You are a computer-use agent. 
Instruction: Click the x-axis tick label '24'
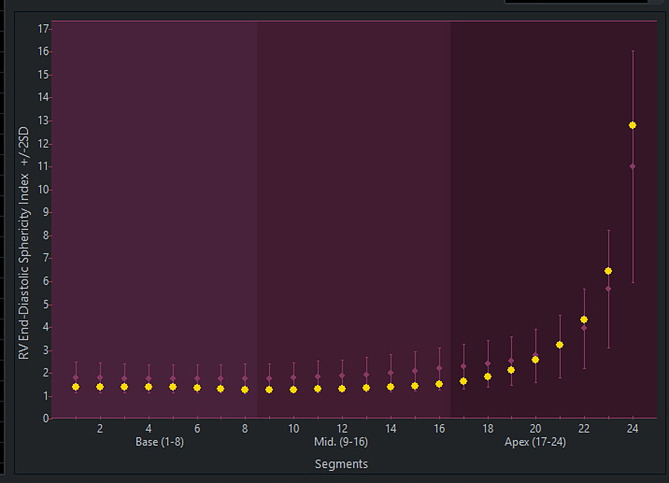pos(632,429)
